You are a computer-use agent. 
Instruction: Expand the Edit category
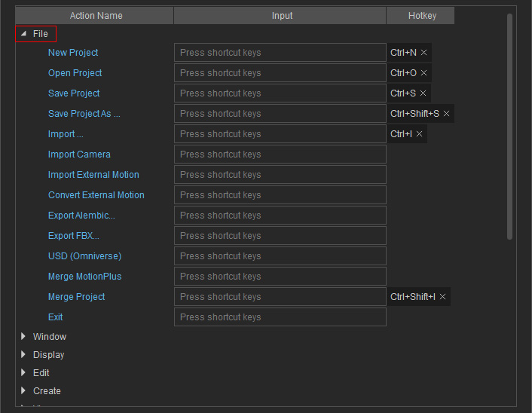23,373
